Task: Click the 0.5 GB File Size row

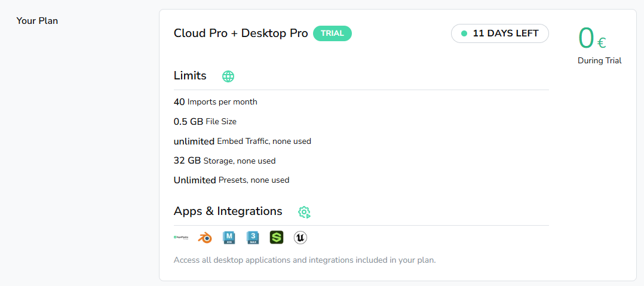Action: click(x=205, y=121)
